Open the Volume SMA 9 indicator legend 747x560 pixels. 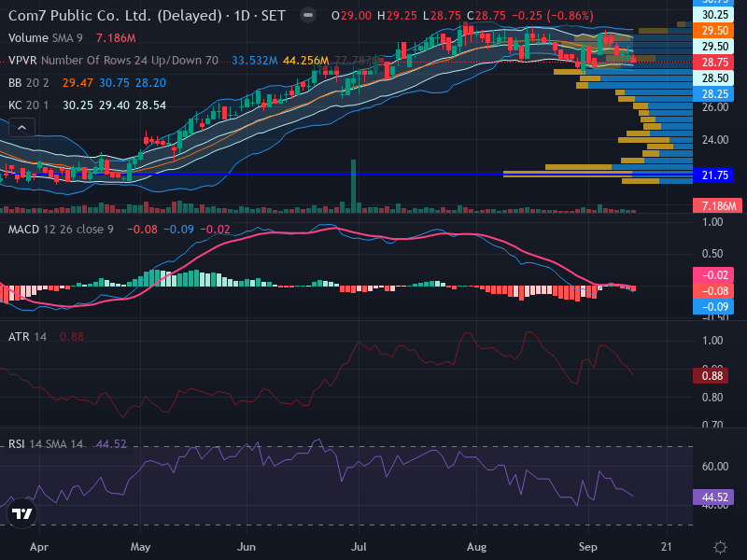tap(45, 37)
